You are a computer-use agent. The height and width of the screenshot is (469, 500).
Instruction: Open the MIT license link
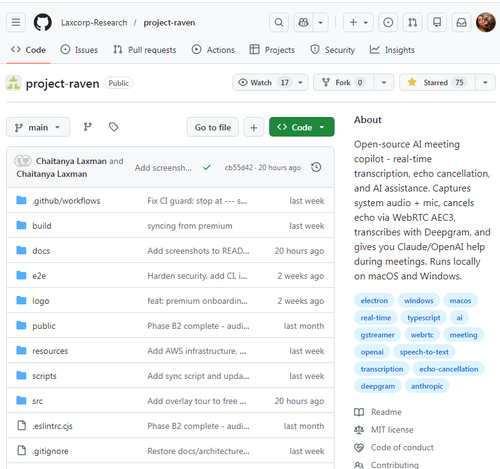coord(392,430)
